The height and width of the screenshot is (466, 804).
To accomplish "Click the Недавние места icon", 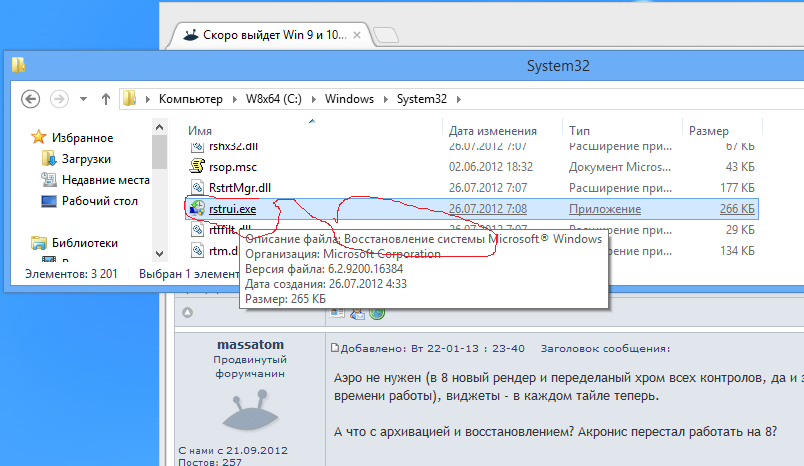I will pyautogui.click(x=48, y=179).
